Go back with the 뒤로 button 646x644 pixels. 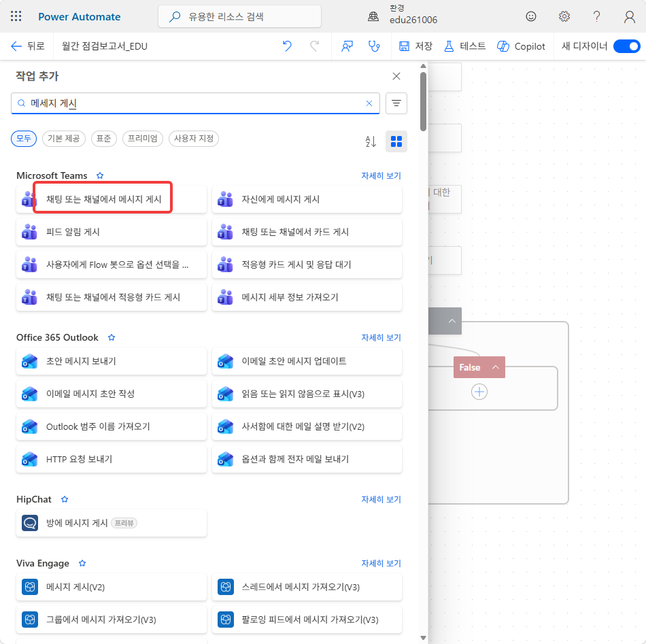pyautogui.click(x=28, y=46)
